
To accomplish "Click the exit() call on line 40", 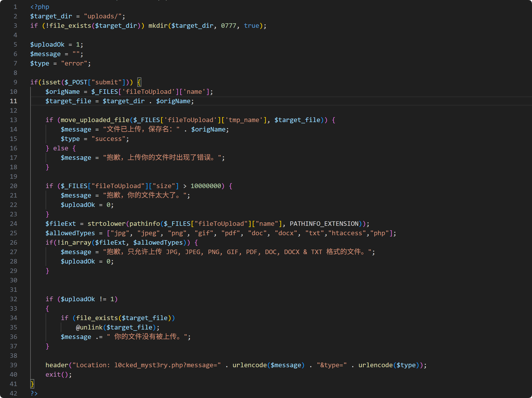I will (x=57, y=375).
